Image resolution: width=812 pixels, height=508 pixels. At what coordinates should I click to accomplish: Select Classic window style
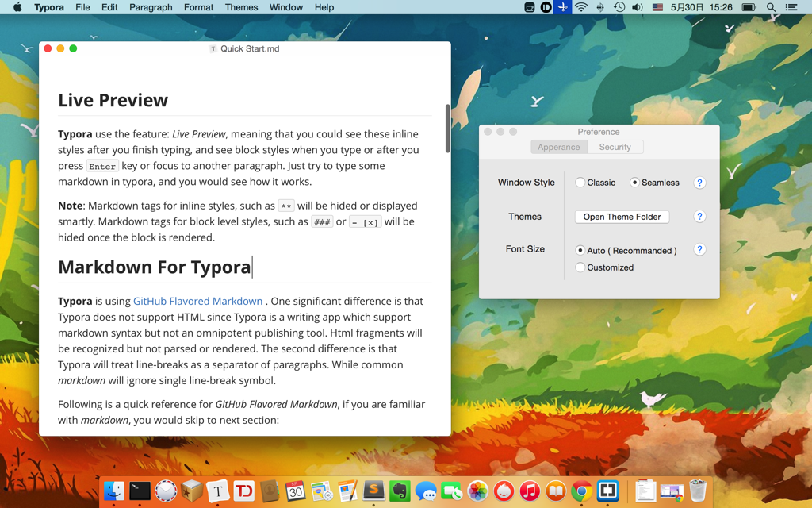tap(595, 183)
